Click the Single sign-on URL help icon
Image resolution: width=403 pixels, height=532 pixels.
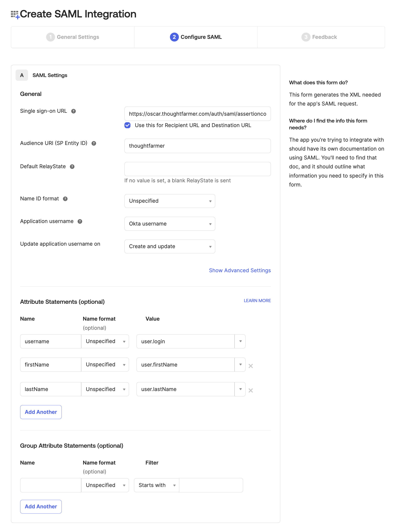74,111
